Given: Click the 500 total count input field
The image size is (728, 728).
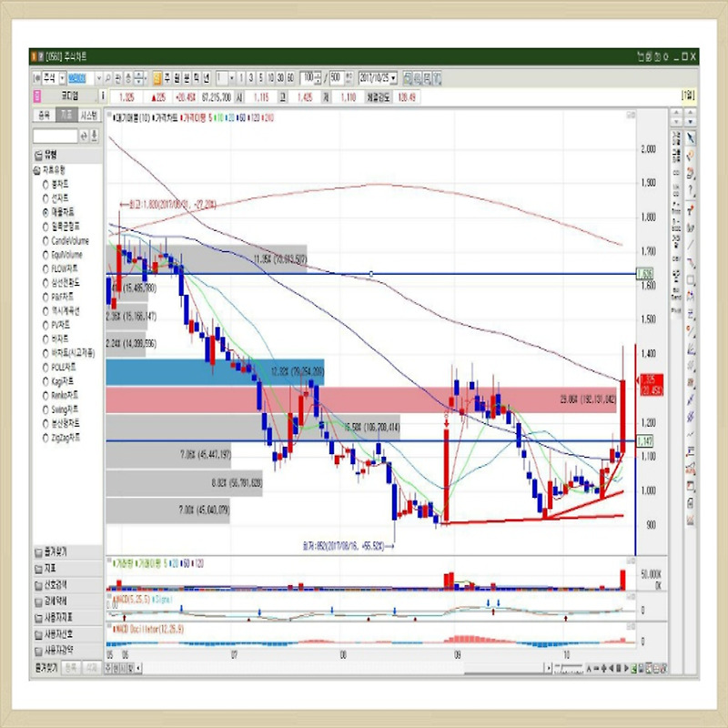Looking at the screenshot, I should coord(336,78).
